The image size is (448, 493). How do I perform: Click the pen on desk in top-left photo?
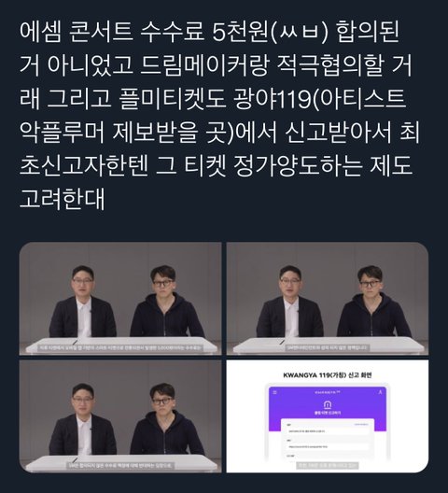click(76, 342)
